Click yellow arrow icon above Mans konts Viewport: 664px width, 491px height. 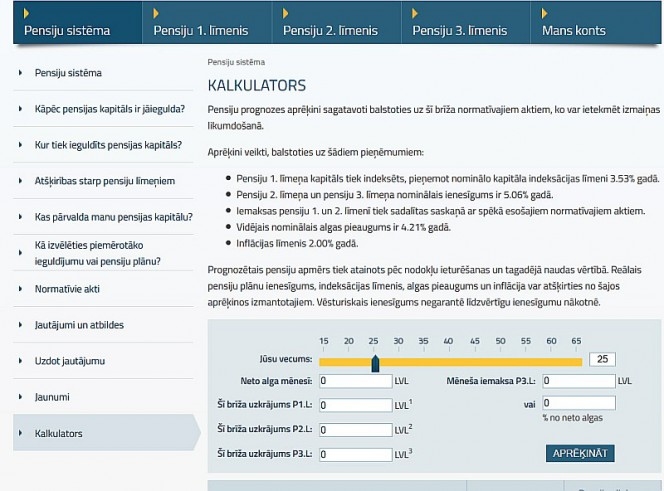(545, 13)
